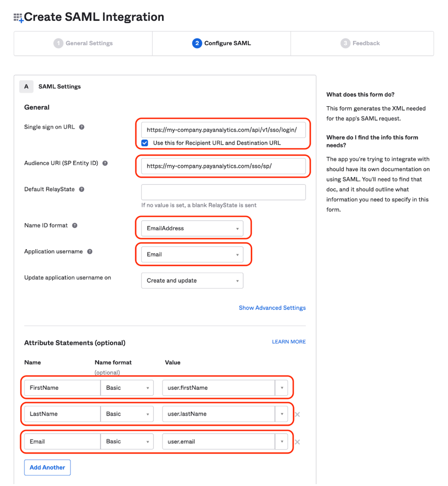The height and width of the screenshot is (486, 448).
Task: Remove the LastName attribute row with X
Action: [297, 415]
